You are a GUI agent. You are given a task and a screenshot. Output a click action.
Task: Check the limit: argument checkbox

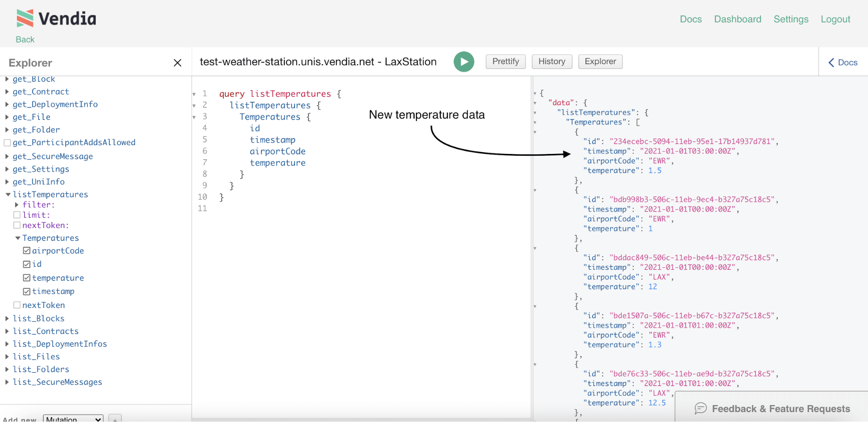click(x=17, y=215)
